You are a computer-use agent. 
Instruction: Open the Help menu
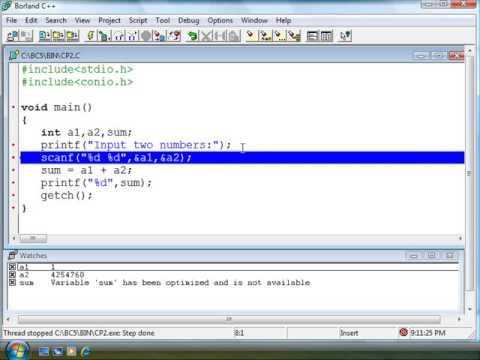tap(284, 20)
